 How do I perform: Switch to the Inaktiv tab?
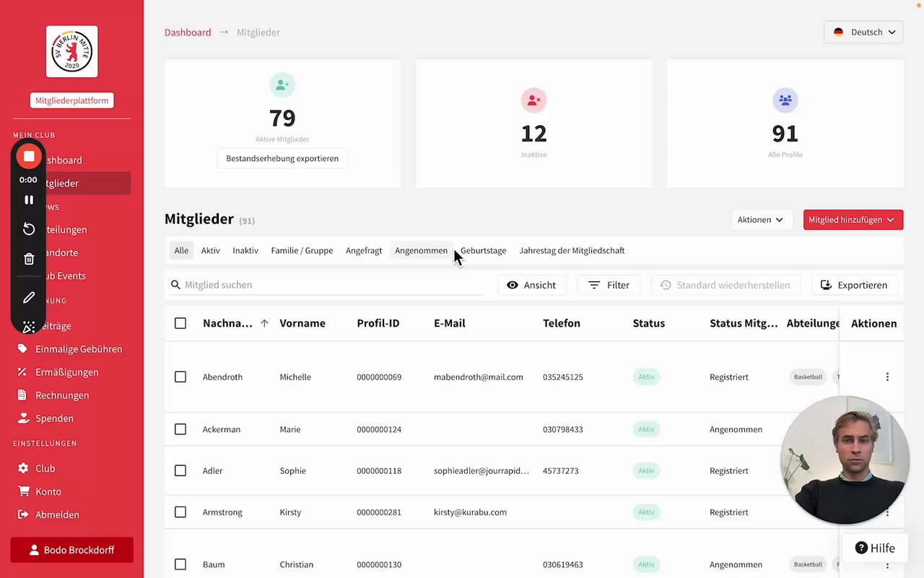tap(245, 251)
